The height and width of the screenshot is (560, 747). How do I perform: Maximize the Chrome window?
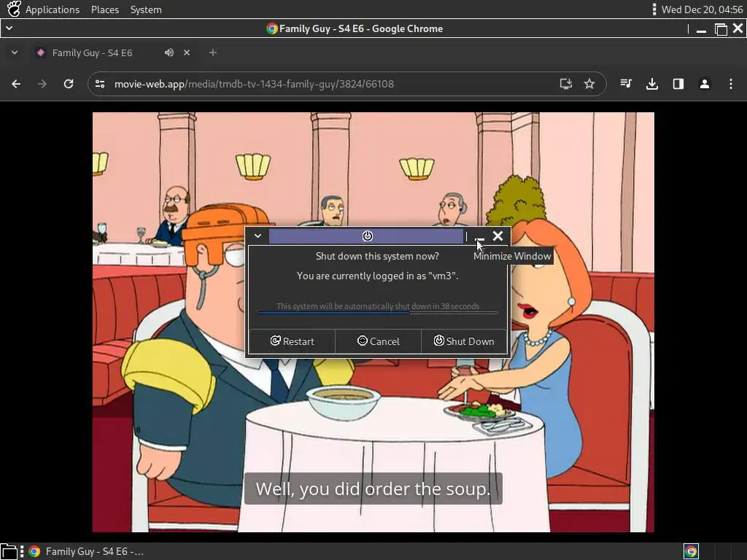721,29
